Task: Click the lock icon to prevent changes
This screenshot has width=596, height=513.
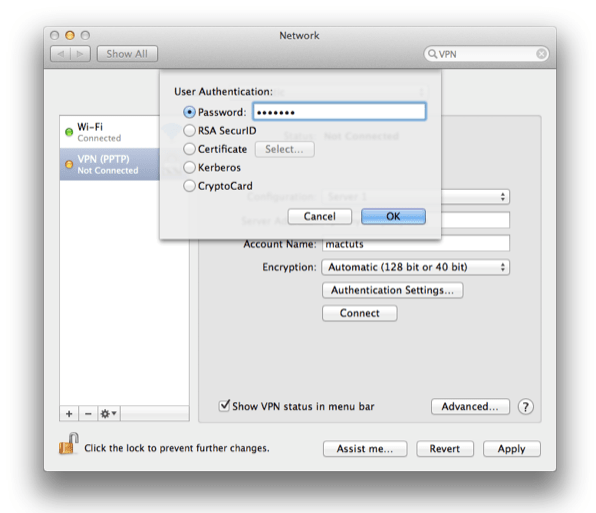Action: coord(68,443)
